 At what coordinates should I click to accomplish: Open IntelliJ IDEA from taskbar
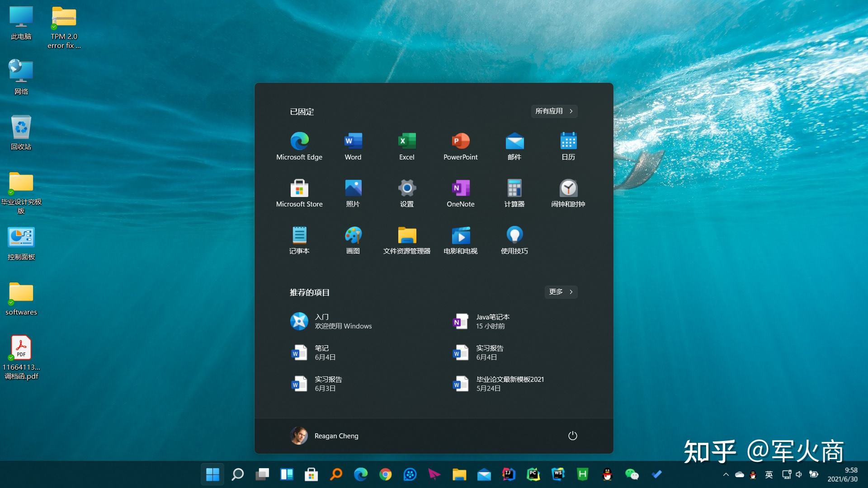coord(509,474)
